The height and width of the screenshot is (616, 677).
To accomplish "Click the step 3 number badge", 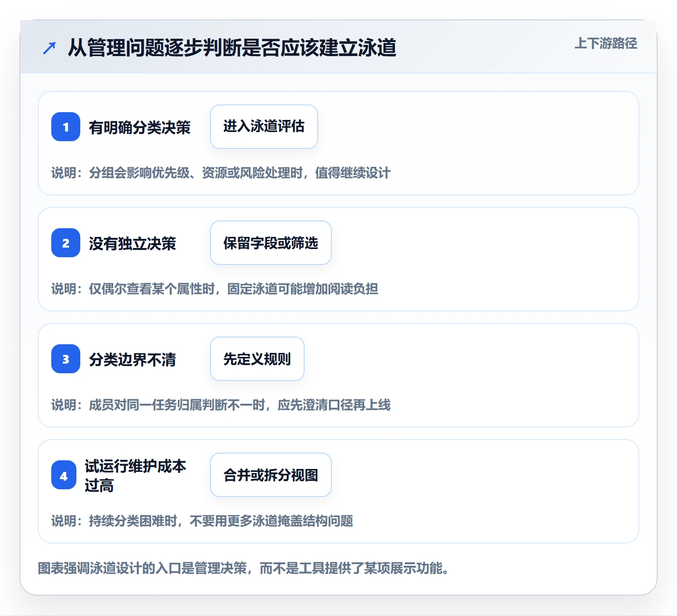I will pos(66,359).
